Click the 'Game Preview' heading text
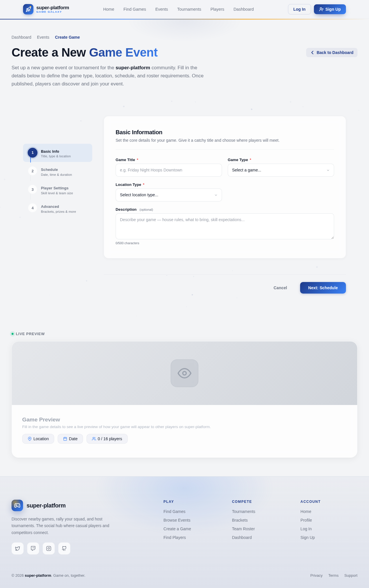Viewport: 369px width, 588px height. (41, 420)
